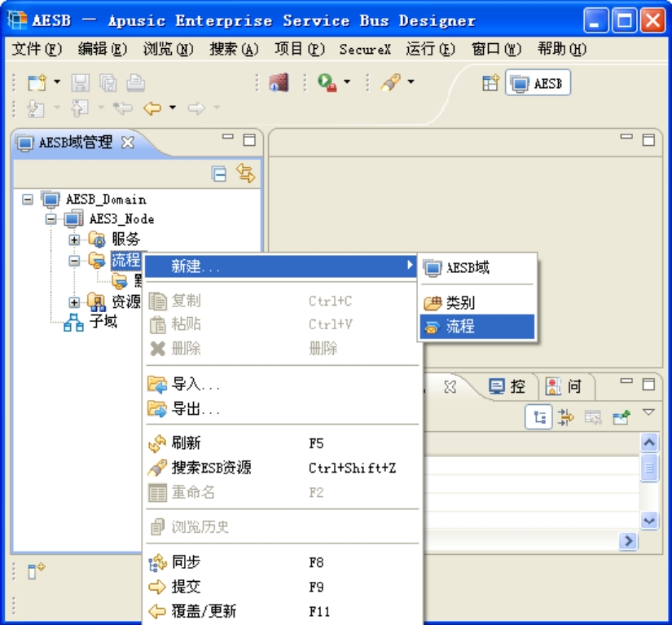
Task: Click the Save toolbar icon
Action: click(x=80, y=83)
